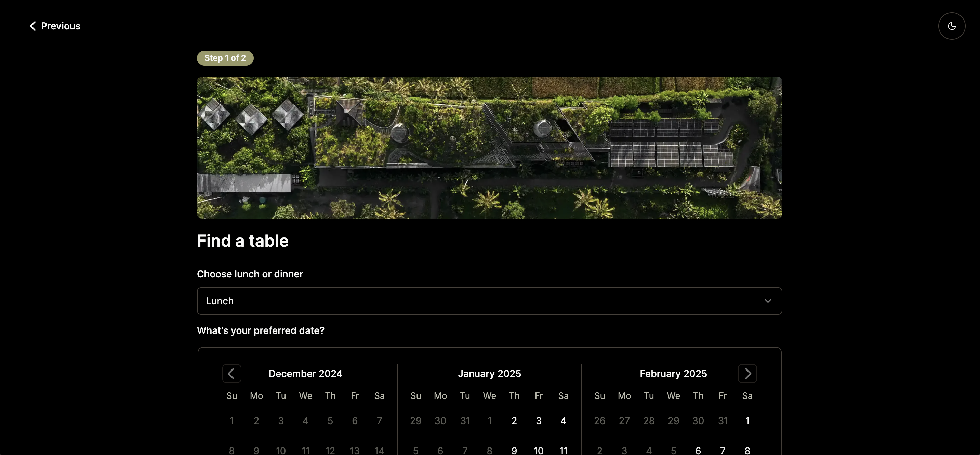The width and height of the screenshot is (980, 455).
Task: Click the dropdown chevron arrow
Action: pyautogui.click(x=767, y=301)
